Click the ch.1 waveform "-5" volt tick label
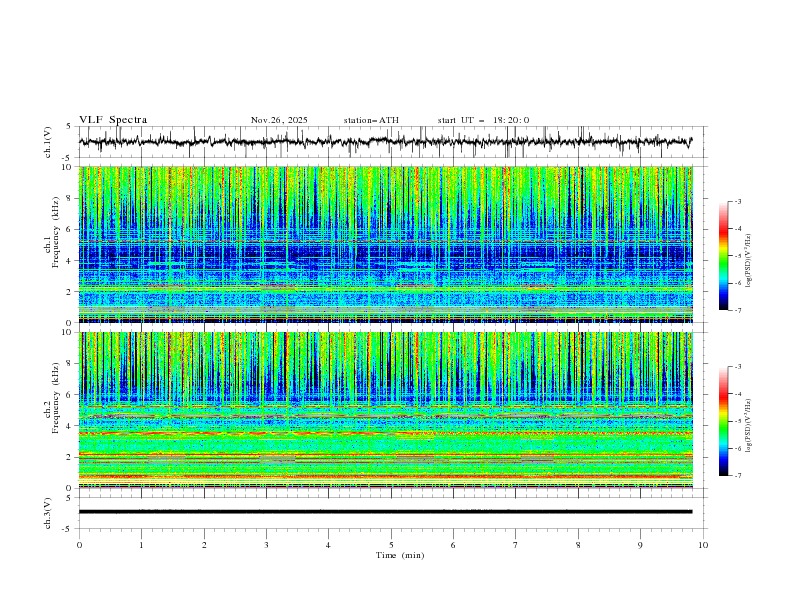 [x=67, y=158]
